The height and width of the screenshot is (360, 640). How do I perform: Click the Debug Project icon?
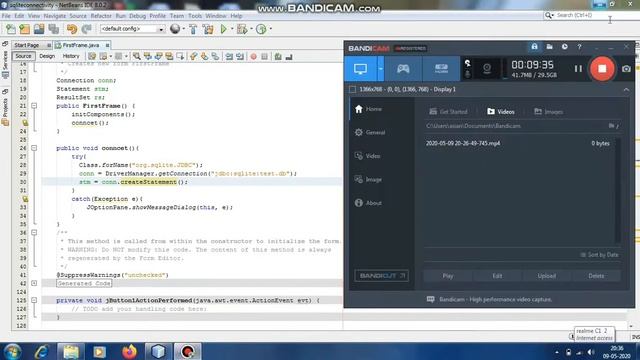pos(242,29)
